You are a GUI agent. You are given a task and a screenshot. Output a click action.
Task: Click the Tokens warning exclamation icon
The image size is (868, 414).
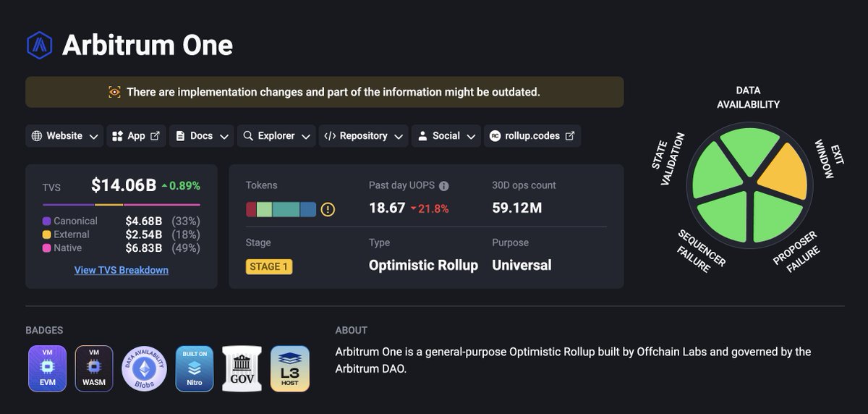tap(328, 210)
